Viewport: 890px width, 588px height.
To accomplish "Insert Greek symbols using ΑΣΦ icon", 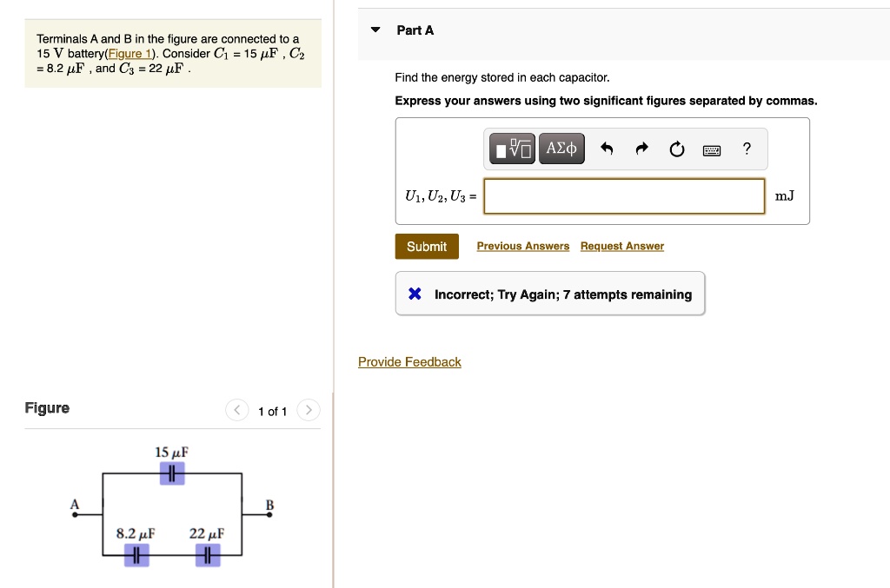I will click(x=561, y=148).
